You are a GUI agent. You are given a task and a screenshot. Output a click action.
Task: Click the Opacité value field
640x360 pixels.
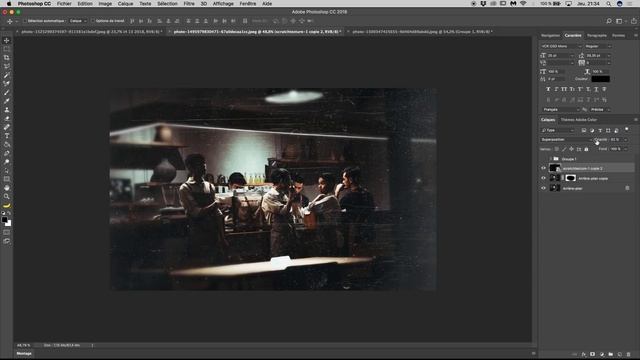(x=616, y=140)
